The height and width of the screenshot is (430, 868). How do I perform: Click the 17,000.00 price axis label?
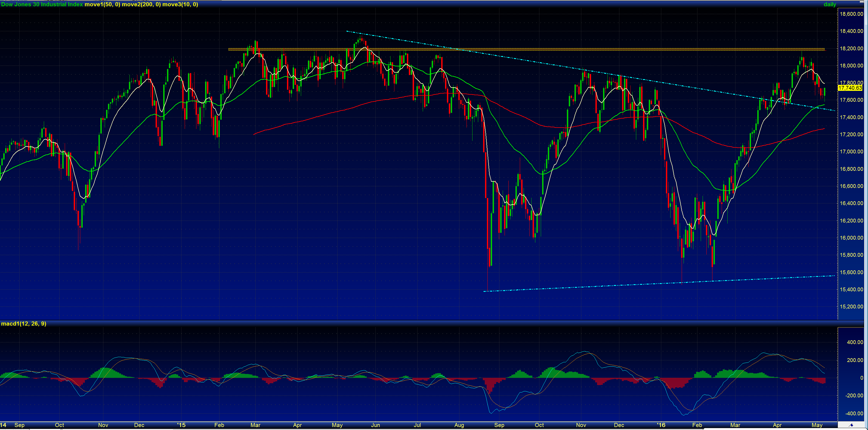click(851, 152)
